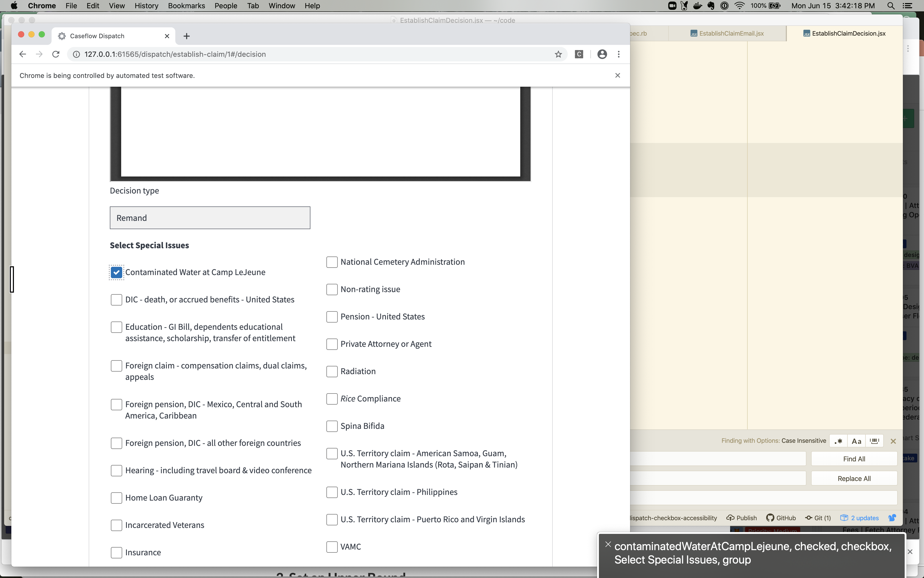Check Non-rating issue checkbox
This screenshot has width=924, height=578.
pos(332,289)
